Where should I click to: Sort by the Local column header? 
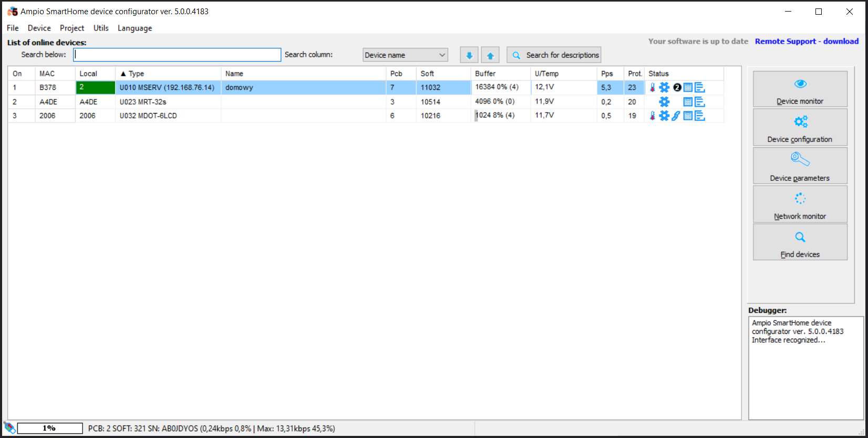(95, 74)
